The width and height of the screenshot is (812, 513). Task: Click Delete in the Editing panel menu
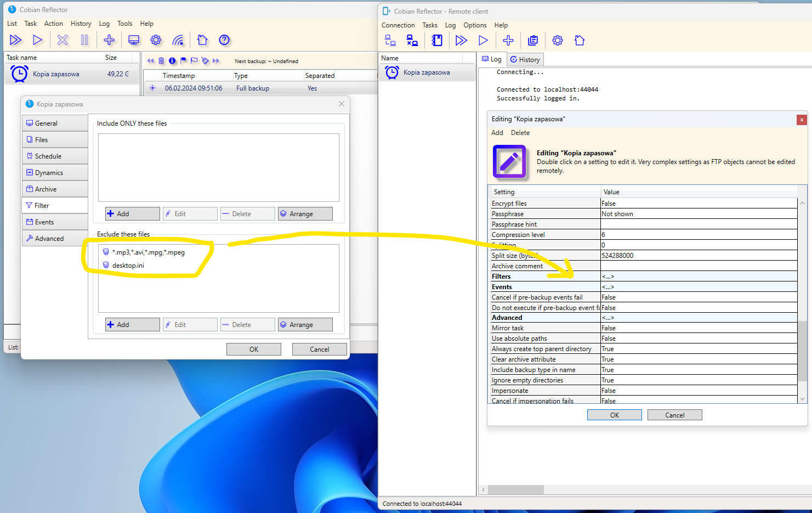coord(520,133)
